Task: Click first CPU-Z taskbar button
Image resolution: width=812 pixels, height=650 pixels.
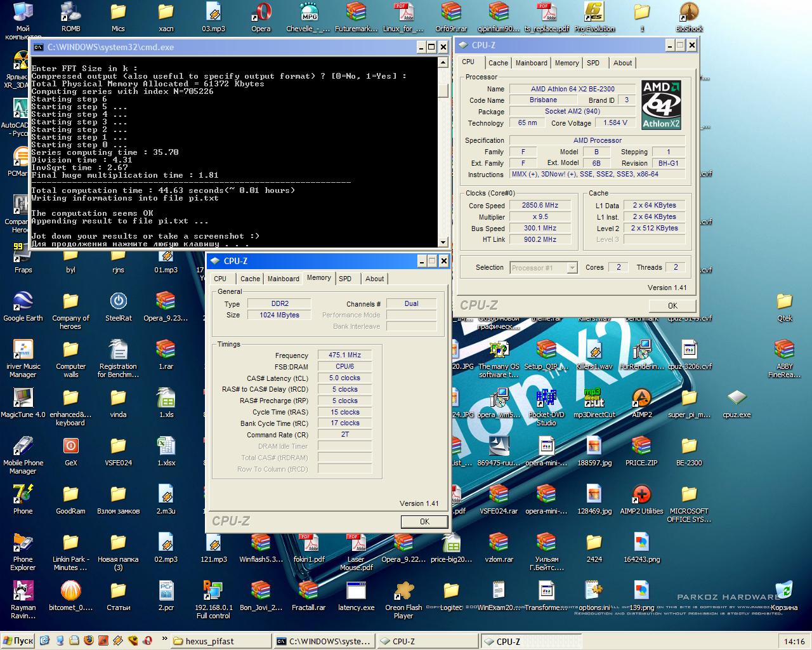Action: pyautogui.click(x=427, y=641)
